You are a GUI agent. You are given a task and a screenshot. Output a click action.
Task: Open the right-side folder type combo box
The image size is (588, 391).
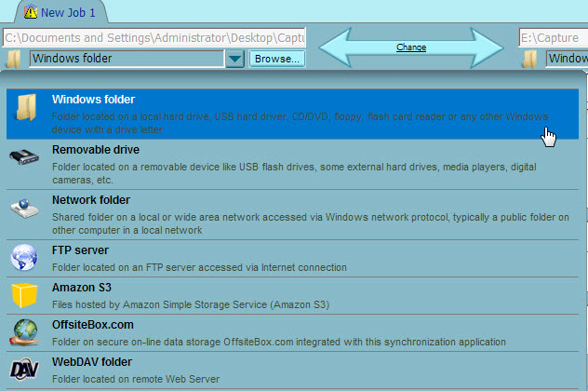(x=566, y=60)
